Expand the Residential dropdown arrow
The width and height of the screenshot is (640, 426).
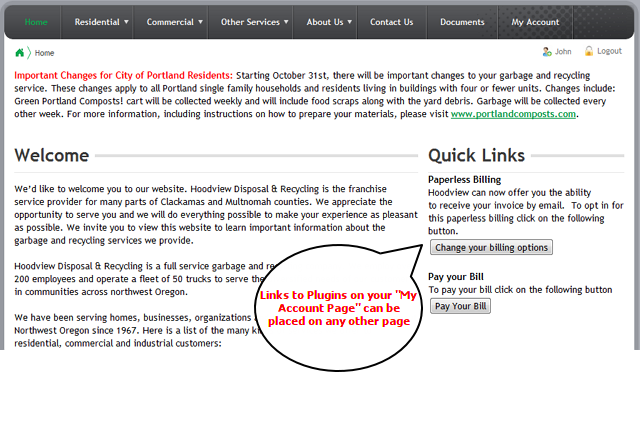click(x=126, y=22)
